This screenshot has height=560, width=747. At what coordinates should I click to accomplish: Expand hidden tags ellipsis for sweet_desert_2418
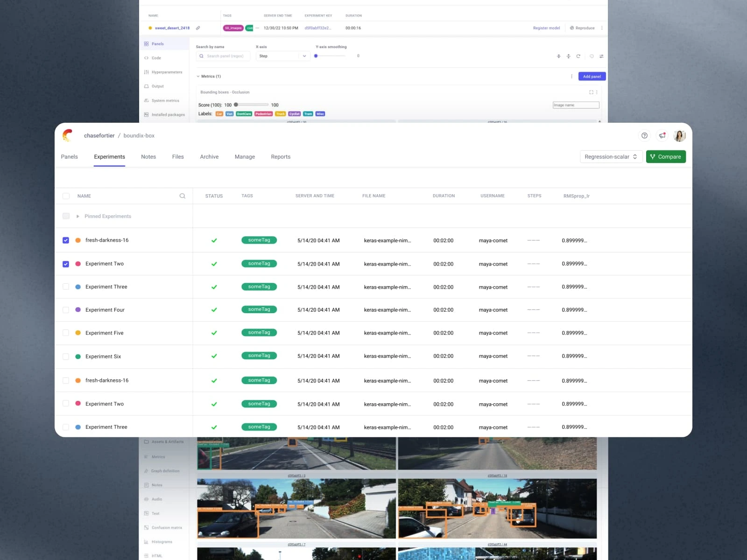pos(257,28)
